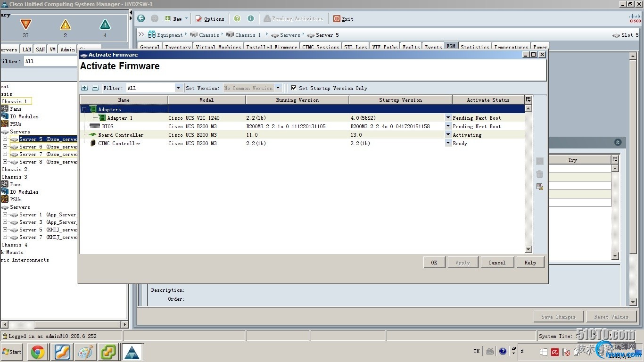Click the firmware table vertical scrollbar down arrow
The width and height of the screenshot is (644, 362).
pyautogui.click(x=528, y=249)
